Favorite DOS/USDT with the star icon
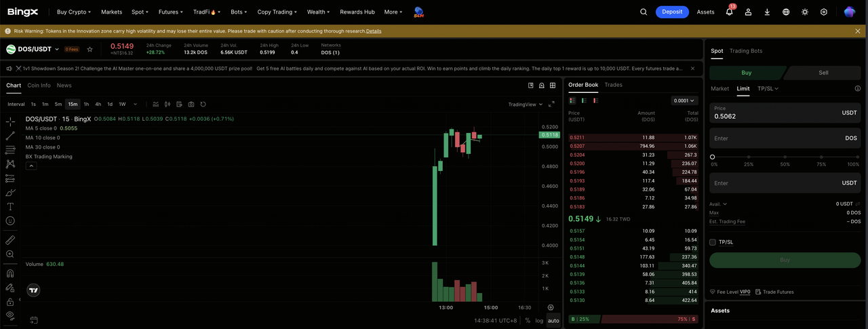The image size is (868, 329). point(90,49)
